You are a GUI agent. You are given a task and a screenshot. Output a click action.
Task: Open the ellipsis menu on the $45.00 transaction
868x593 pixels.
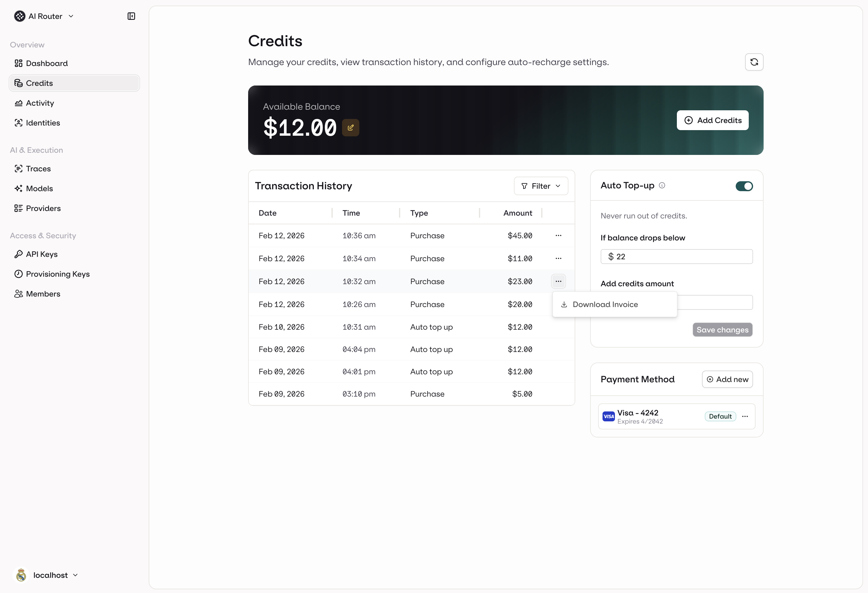pos(558,235)
